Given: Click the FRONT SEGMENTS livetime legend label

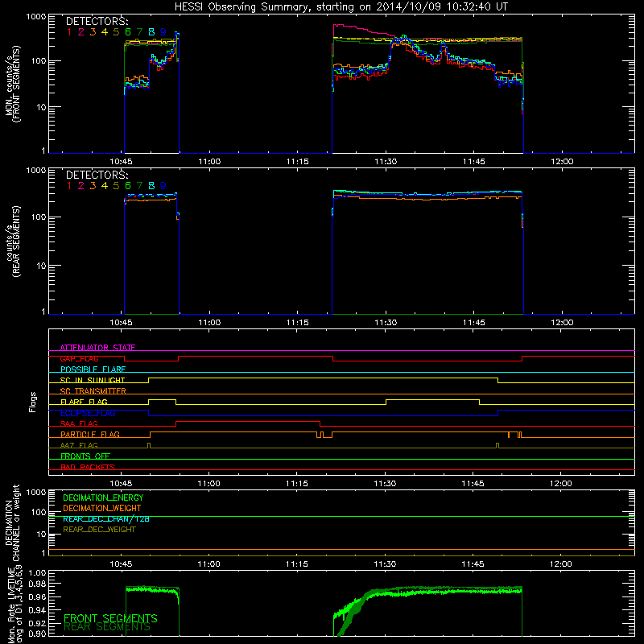Looking at the screenshot, I should [110, 618].
